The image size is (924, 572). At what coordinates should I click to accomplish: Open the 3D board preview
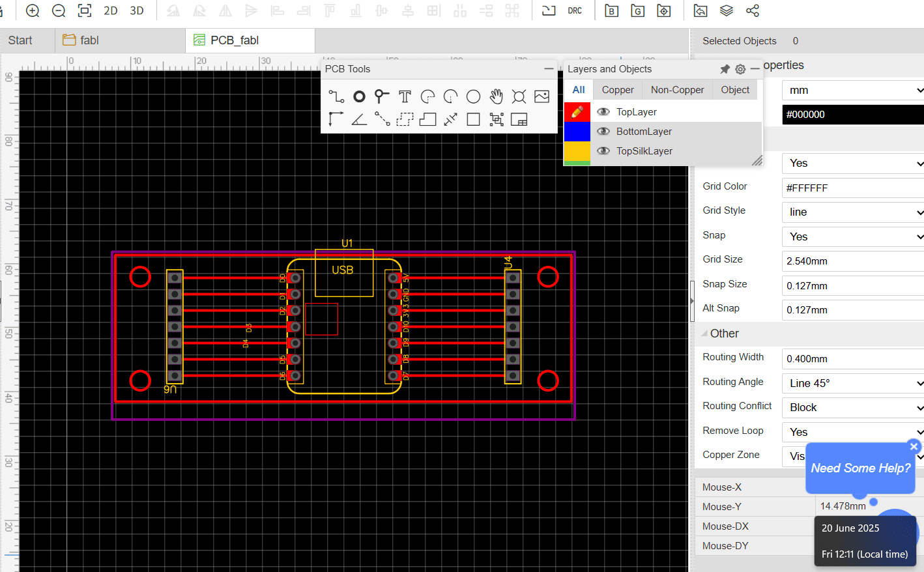[x=137, y=10]
